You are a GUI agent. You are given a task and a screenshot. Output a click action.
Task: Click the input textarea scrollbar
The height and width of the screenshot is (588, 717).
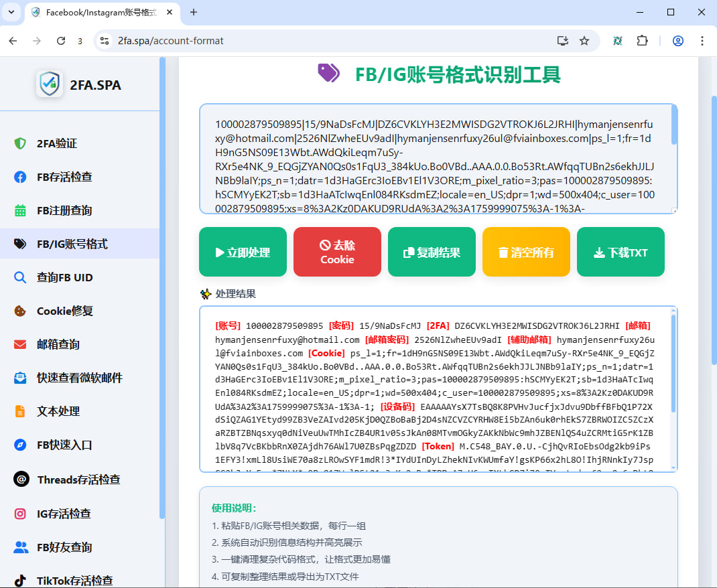coord(674,125)
